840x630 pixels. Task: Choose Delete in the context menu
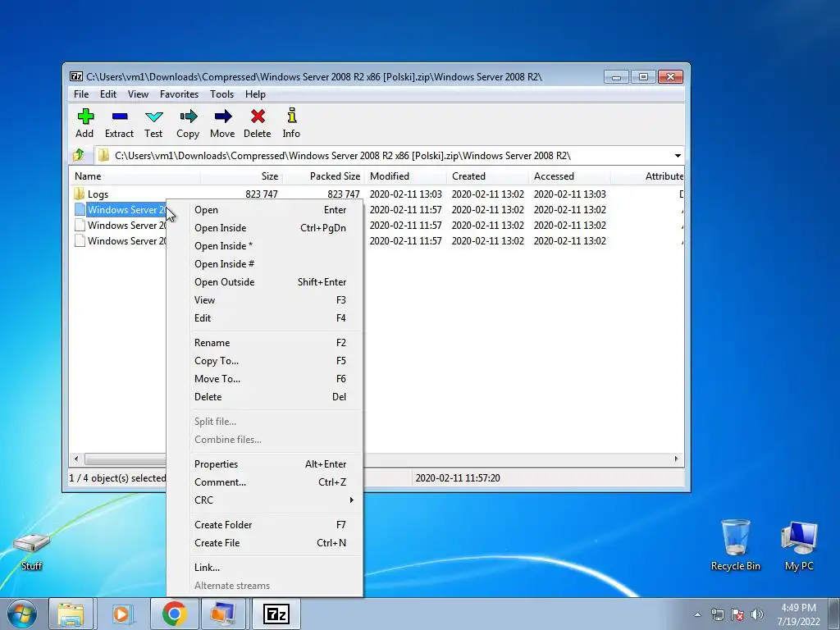click(x=265, y=397)
